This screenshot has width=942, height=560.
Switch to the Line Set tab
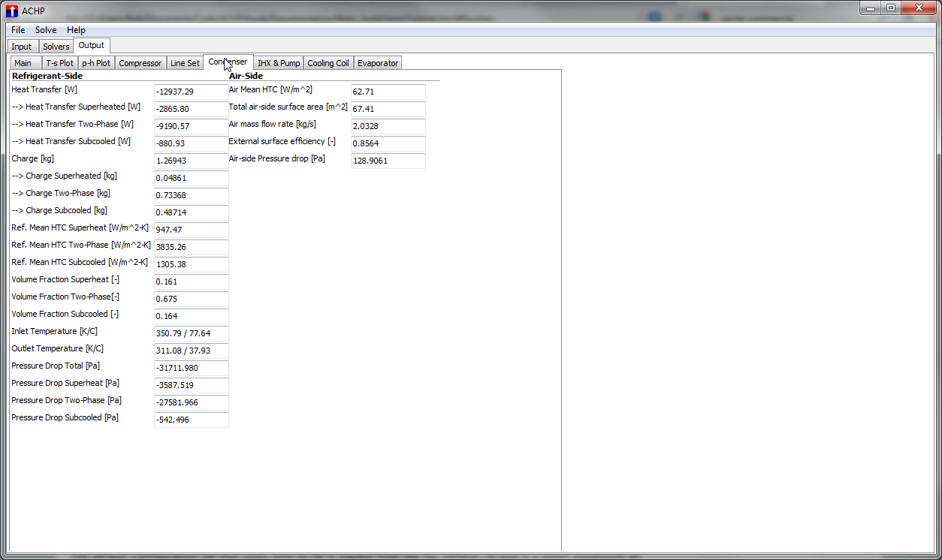(x=185, y=63)
